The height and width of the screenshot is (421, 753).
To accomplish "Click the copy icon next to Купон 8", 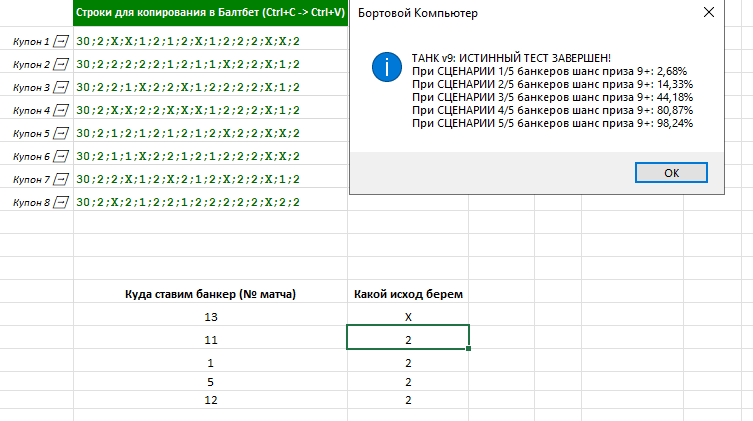I will [x=61, y=203].
